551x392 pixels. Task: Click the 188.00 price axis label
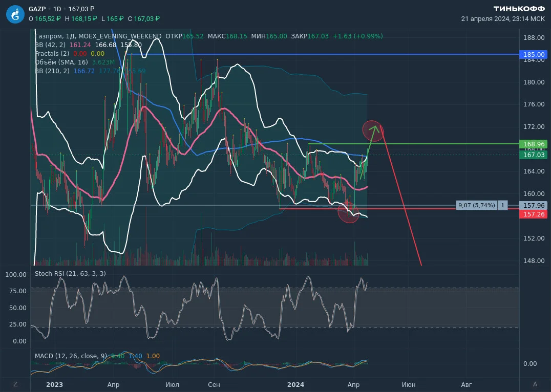pos(534,38)
